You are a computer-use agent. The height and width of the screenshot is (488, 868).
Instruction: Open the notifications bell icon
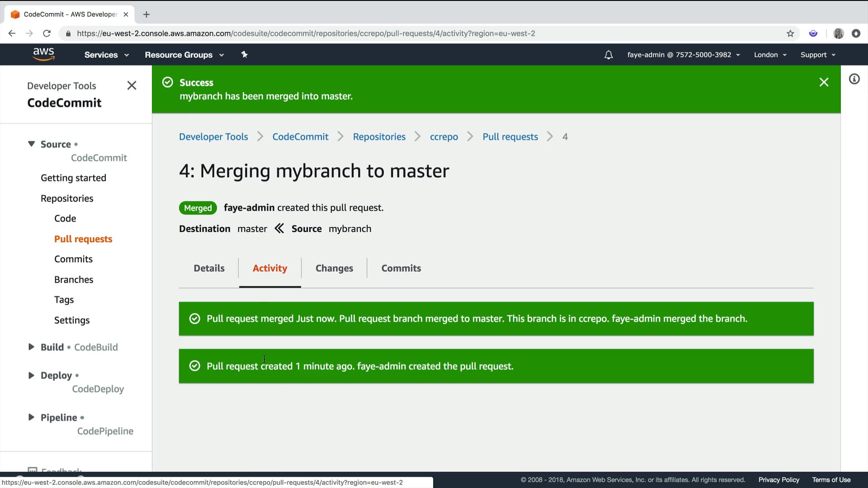click(x=609, y=55)
